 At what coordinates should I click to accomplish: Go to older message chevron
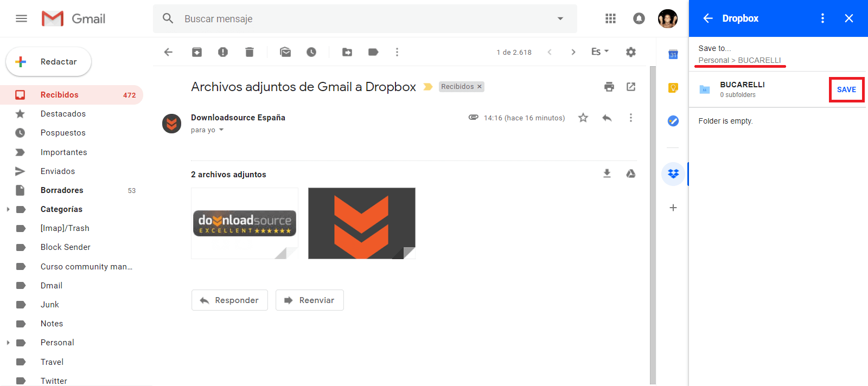[573, 52]
